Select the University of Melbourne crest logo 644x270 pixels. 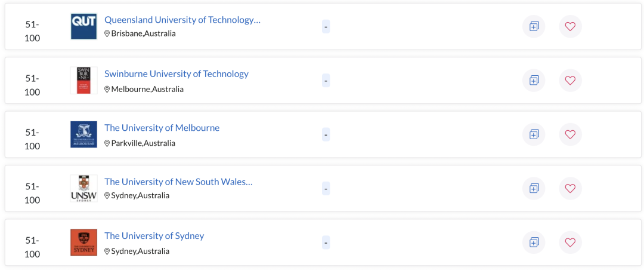point(84,134)
